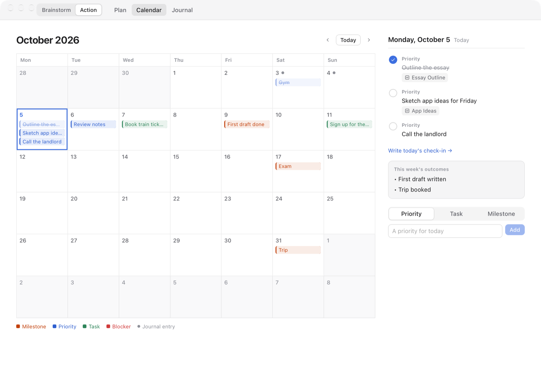541x392 pixels.
Task: Click the Milestone legend color swatch
Action: point(18,326)
